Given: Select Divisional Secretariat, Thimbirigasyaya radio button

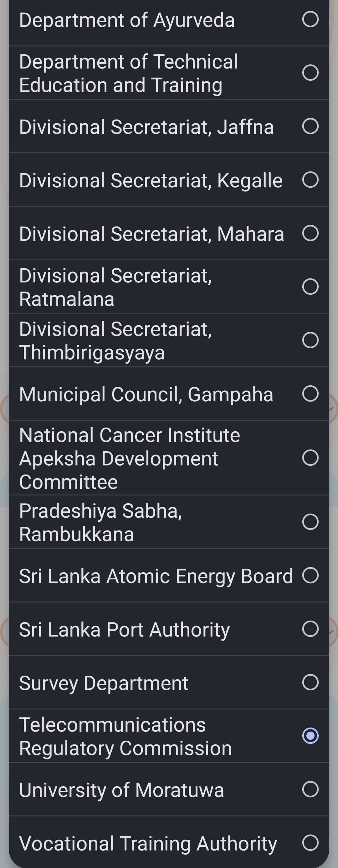Looking at the screenshot, I should click(310, 340).
